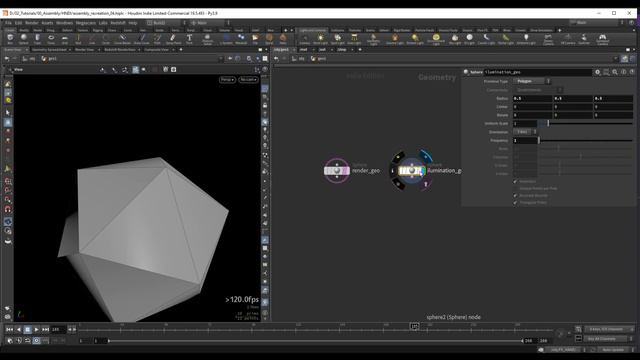Expand the network editor path dropdown arrow

[x=616, y=59]
